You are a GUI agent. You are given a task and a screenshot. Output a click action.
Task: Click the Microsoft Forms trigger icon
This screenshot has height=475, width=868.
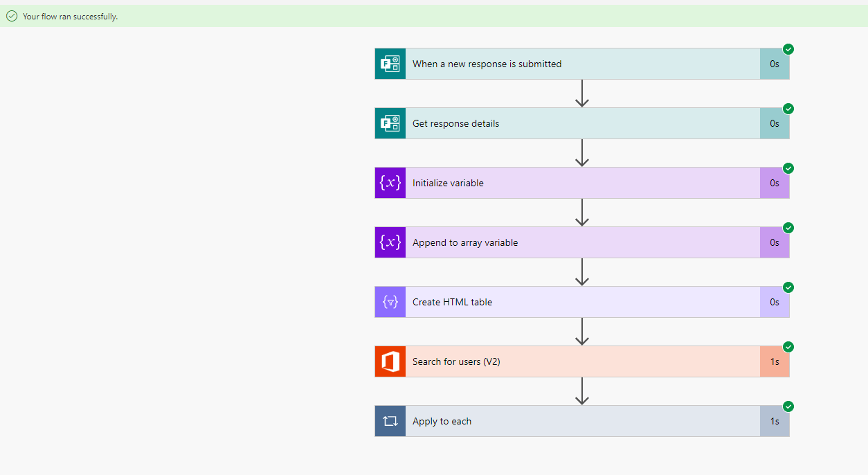click(x=390, y=63)
